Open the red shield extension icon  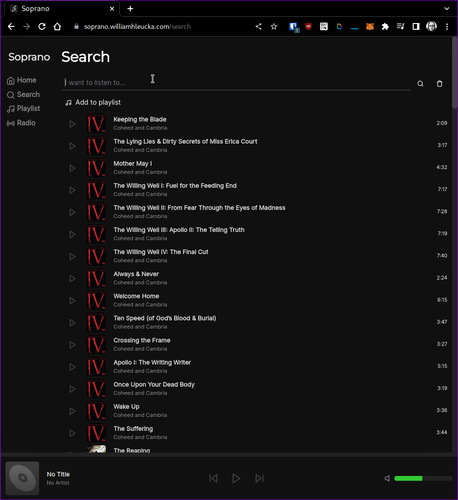coord(308,27)
